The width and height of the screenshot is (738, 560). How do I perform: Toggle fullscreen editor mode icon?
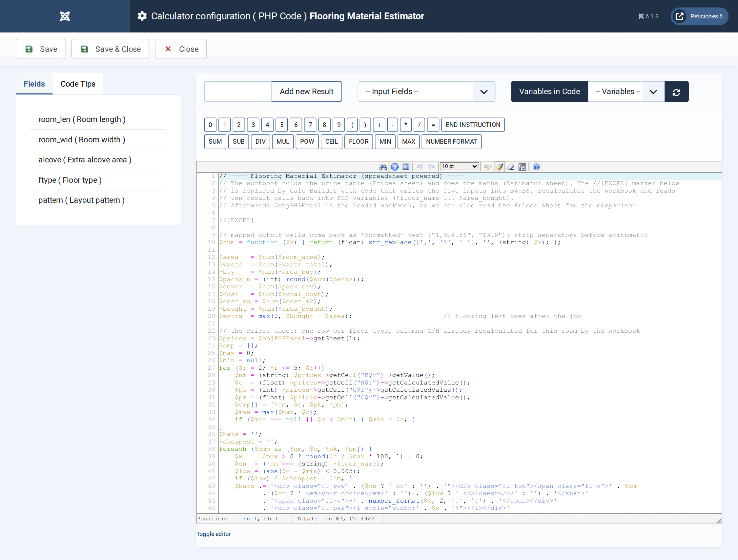coord(406,167)
